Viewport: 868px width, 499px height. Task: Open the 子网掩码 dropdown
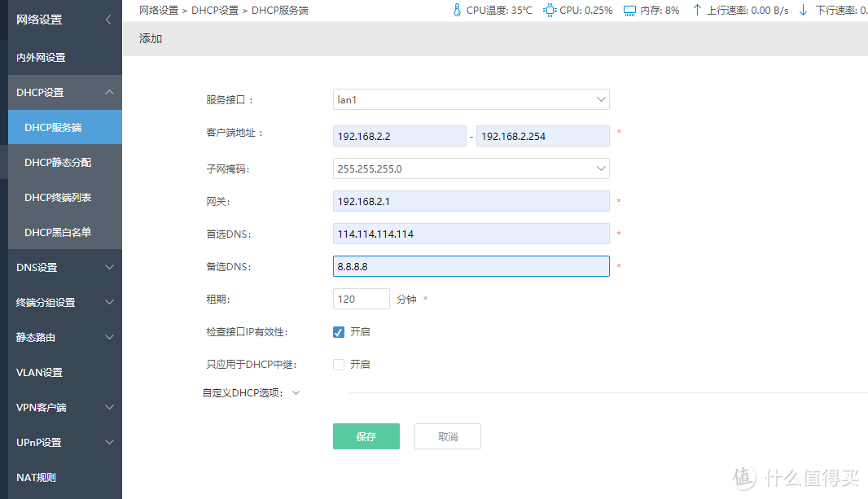600,168
